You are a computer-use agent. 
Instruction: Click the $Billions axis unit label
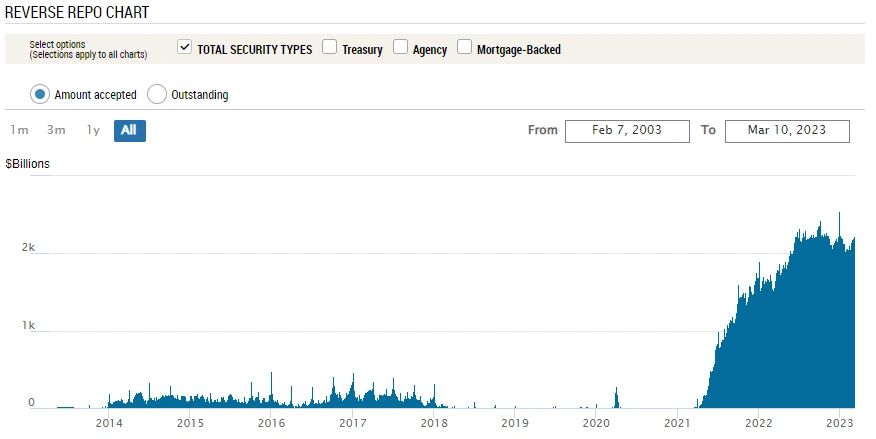tap(28, 163)
